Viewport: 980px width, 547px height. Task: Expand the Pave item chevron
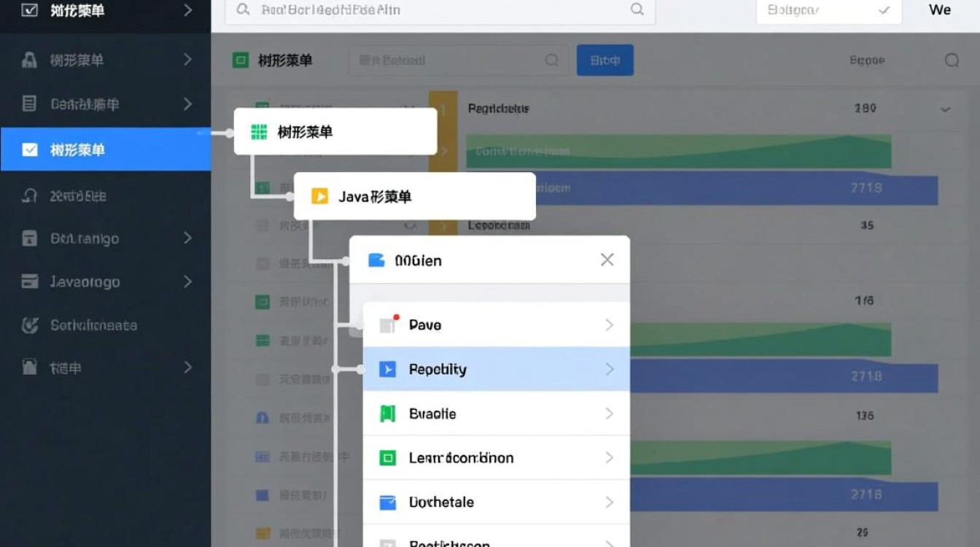tap(610, 325)
